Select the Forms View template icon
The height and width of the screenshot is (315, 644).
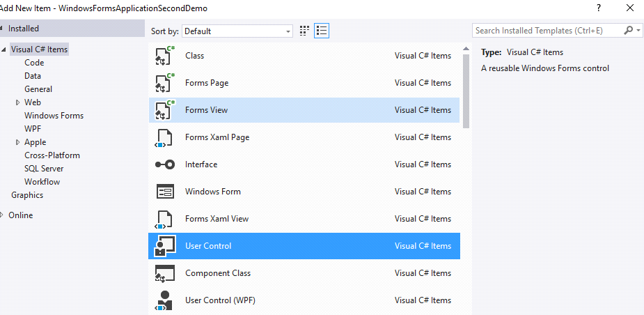tap(165, 110)
